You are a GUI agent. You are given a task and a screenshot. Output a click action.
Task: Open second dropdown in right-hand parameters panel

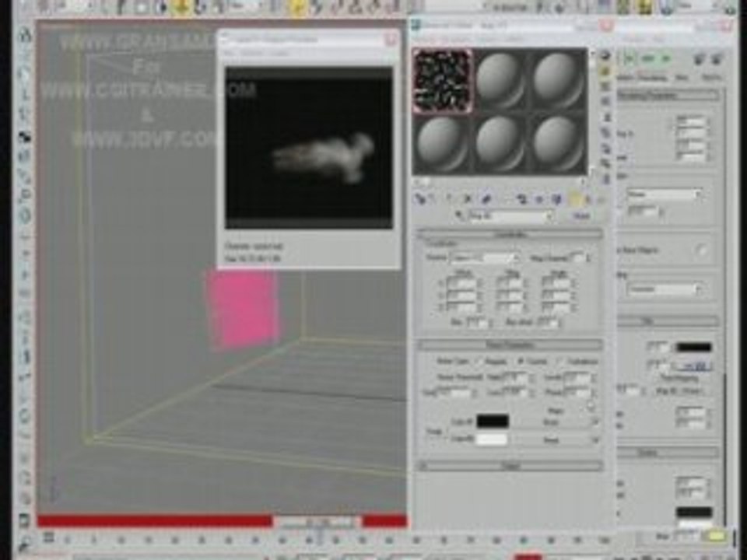tap(664, 289)
